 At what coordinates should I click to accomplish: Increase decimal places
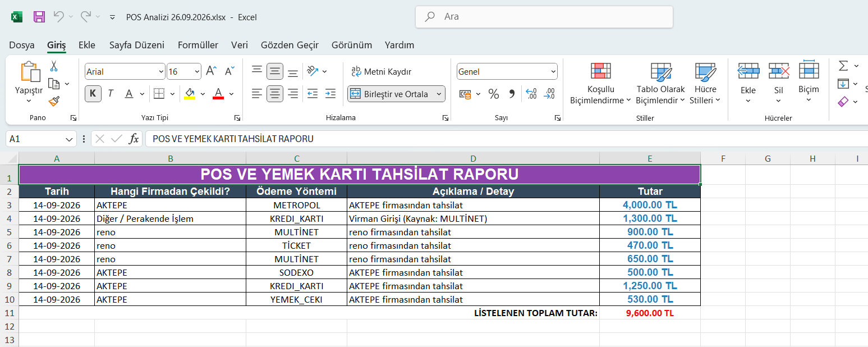[531, 94]
